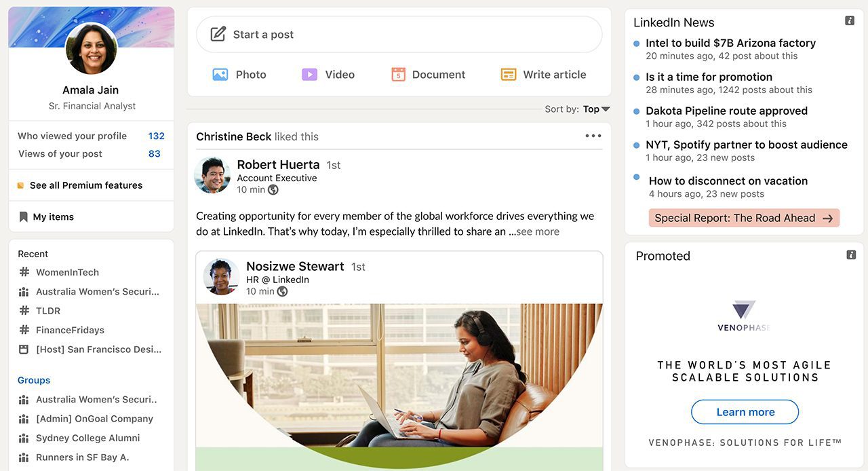Click the Video play icon
Viewport: 868px width, 471px height.
pos(309,75)
